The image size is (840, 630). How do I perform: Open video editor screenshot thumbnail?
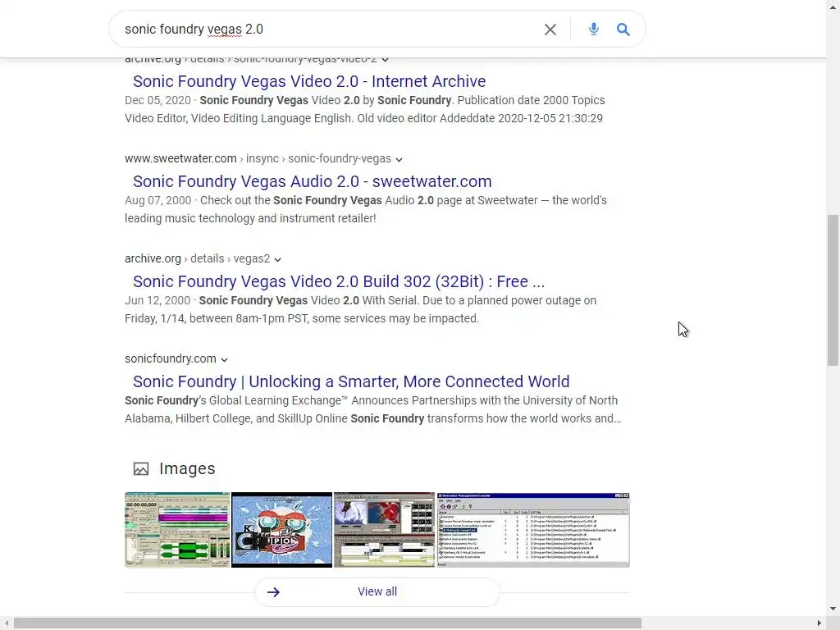[x=384, y=530]
